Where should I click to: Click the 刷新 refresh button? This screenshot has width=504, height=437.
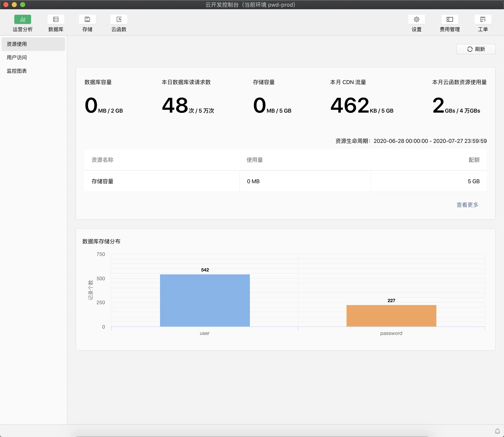coord(476,49)
